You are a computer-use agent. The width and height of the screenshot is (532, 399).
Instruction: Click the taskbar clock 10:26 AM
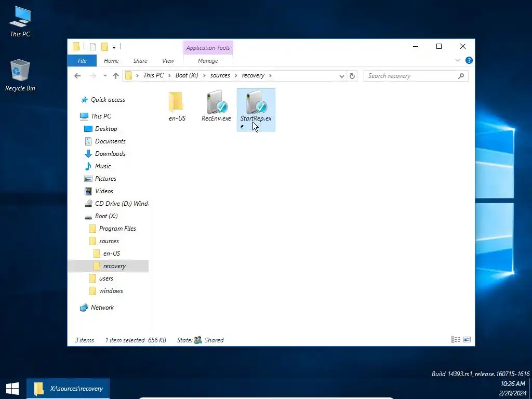tap(513, 384)
